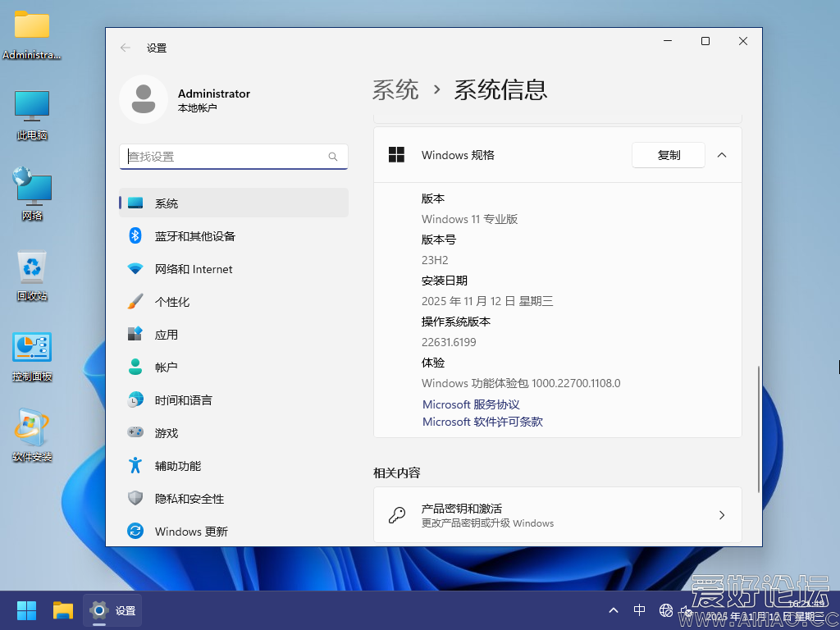Open 产品密钥和激活 via its right chevron
The image size is (840, 630).
point(722,515)
